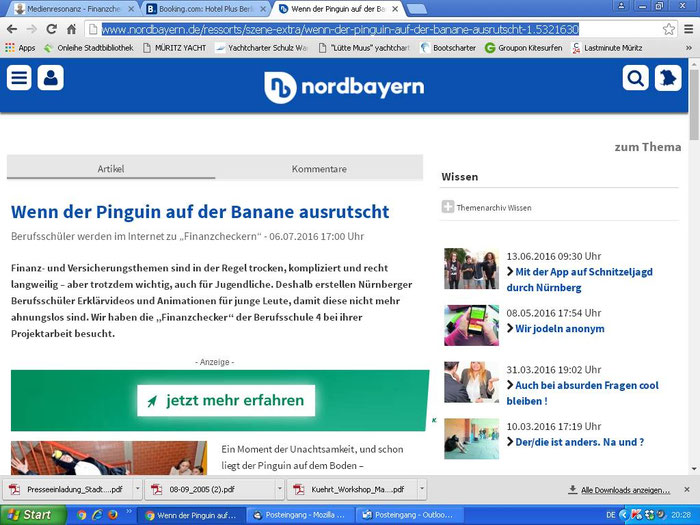This screenshot has width=700, height=525.
Task: Open Auch bei absurden Fragen cool bleiben
Action: [582, 393]
